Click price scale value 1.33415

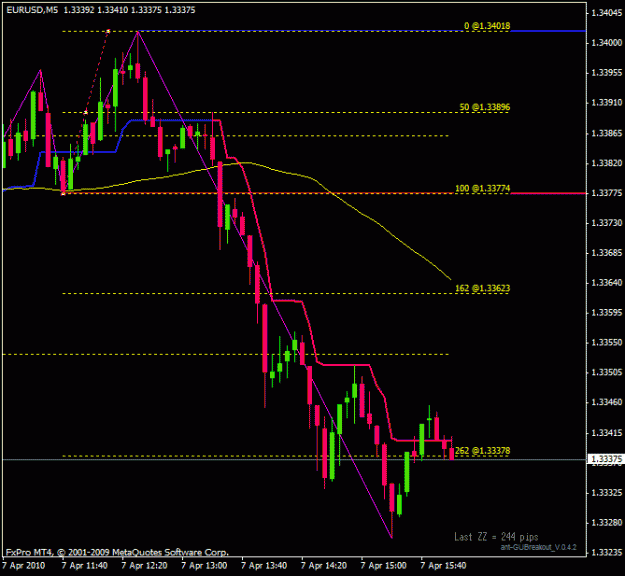tap(607, 433)
